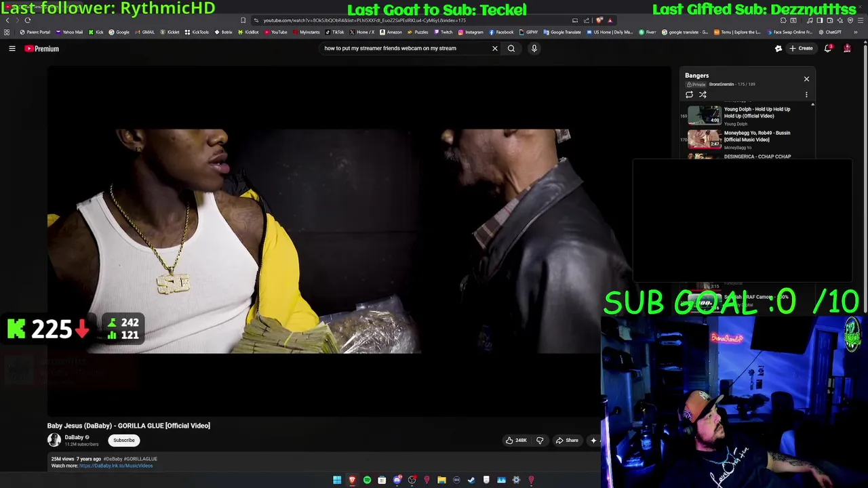This screenshot has width=868, height=488.
Task: Toggle loop playlist in Bangers panel
Action: point(690,95)
